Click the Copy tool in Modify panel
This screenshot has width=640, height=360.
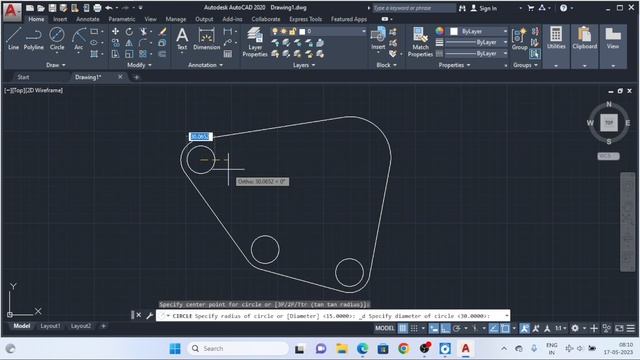(x=116, y=42)
